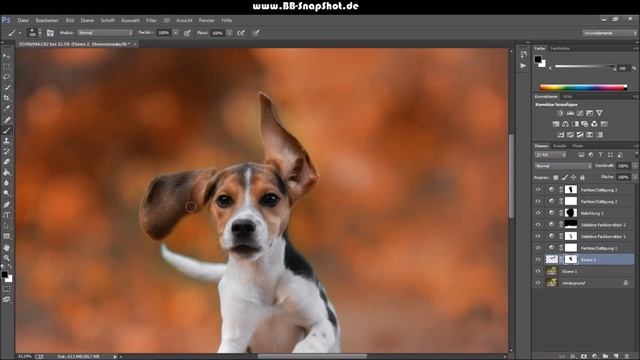
Task: Open layer filter kind dropdown
Action: click(551, 155)
